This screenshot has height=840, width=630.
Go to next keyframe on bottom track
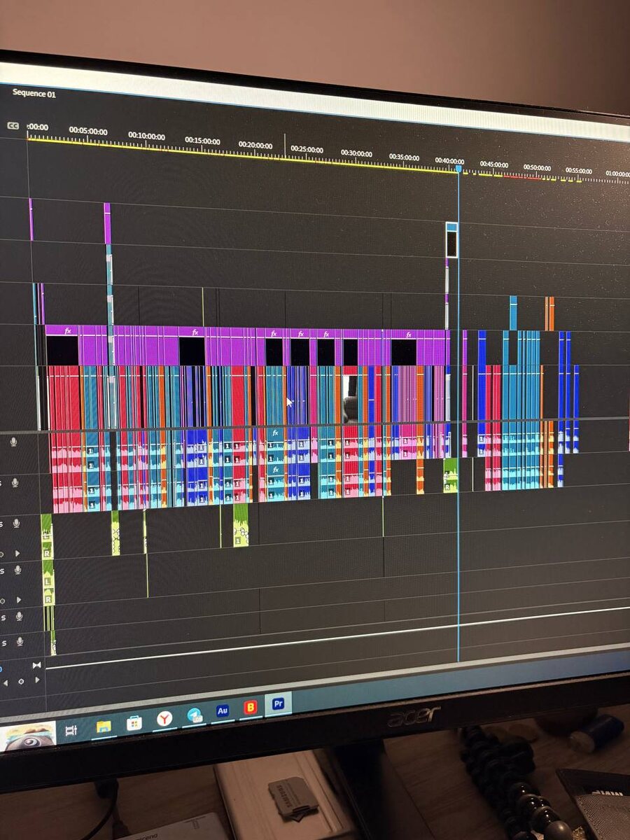[x=37, y=680]
